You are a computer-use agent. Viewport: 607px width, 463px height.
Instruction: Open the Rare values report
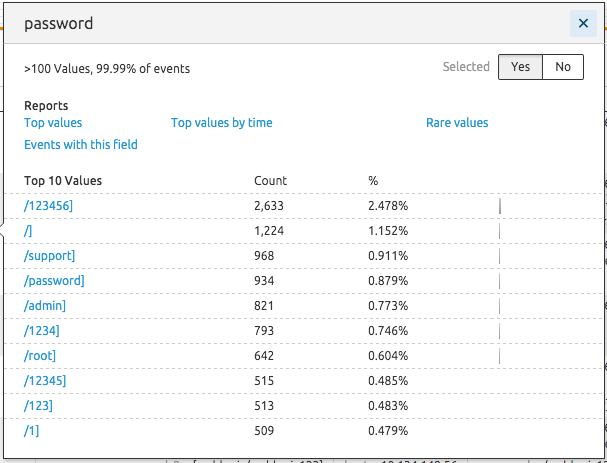click(x=457, y=123)
